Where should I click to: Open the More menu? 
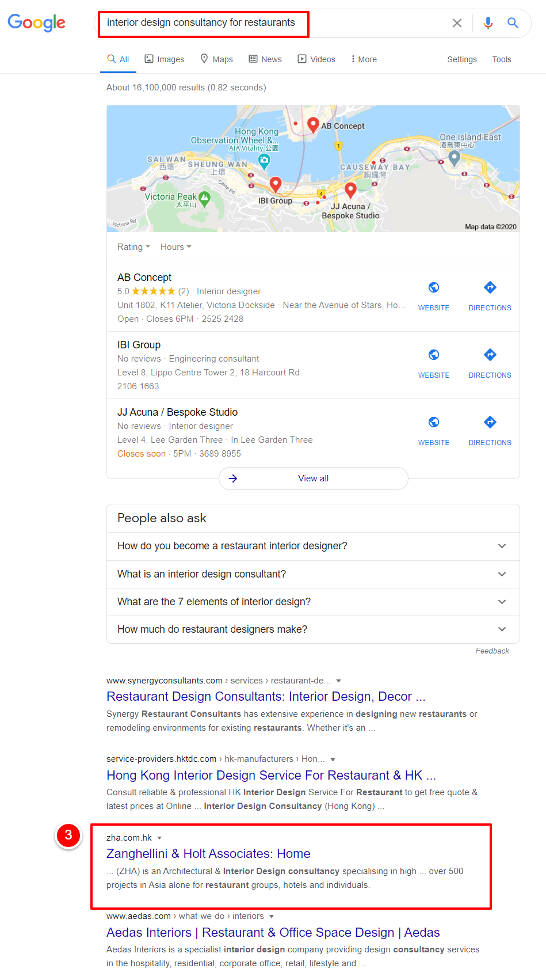[364, 59]
